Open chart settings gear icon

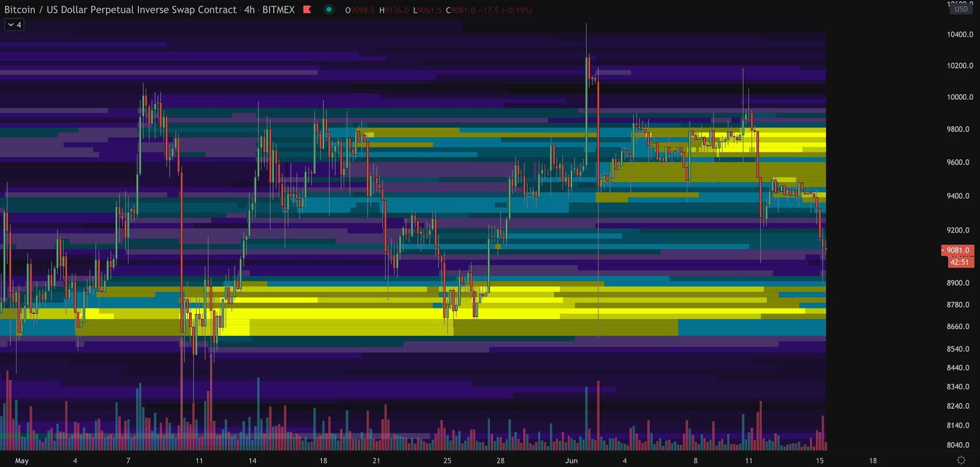pos(961,460)
